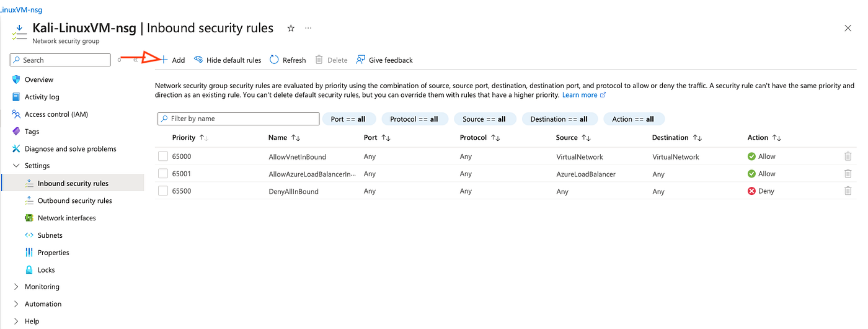Image resolution: width=868 pixels, height=329 pixels.
Task: Open the Port == all filter
Action: pos(349,119)
